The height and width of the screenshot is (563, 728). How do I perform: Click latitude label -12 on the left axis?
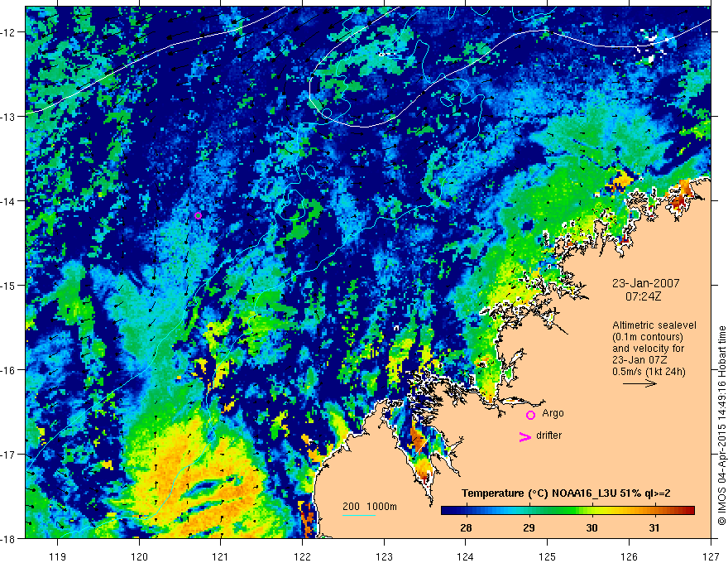click(8, 32)
